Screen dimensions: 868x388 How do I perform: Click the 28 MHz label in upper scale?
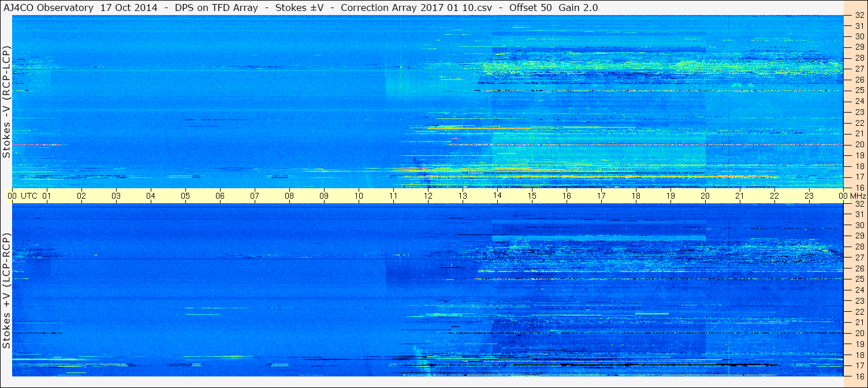(859, 58)
